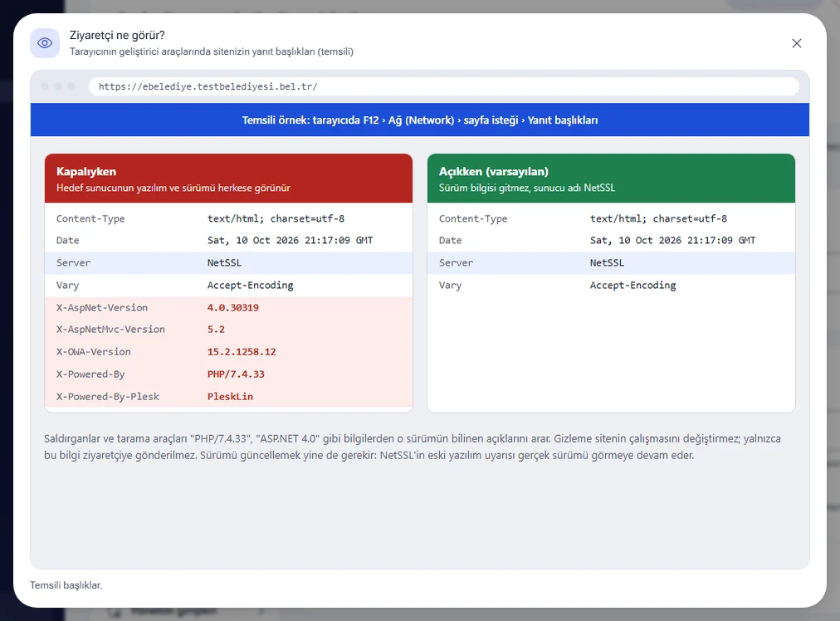Click the red "PHP/7.4.33" table value
Screen dimensions: 840x621
[x=236, y=374]
